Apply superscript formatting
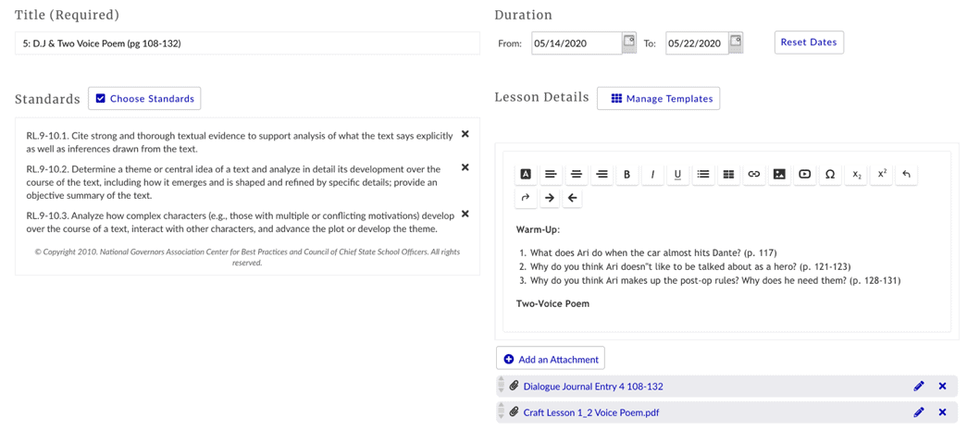The width and height of the screenshot is (980, 430). coord(881,174)
